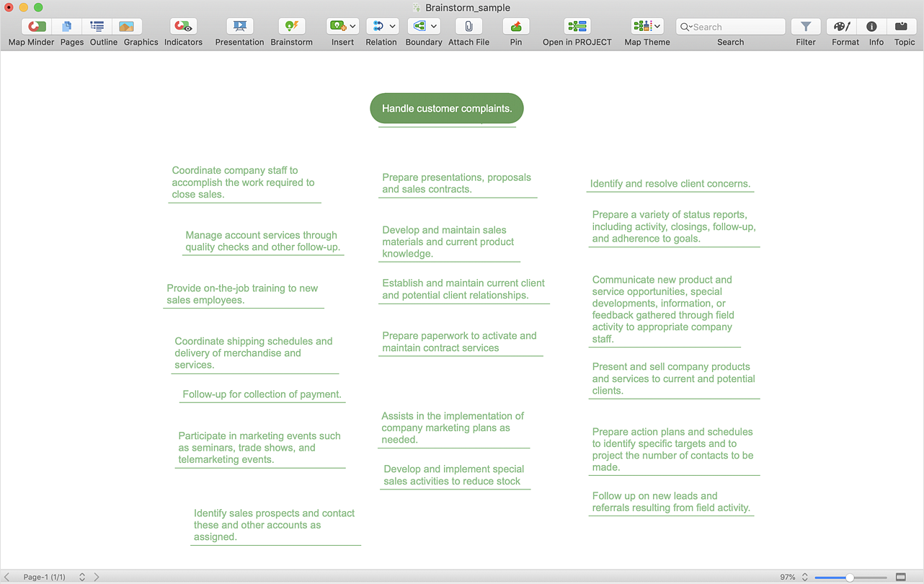Image resolution: width=924 pixels, height=584 pixels.
Task: Toggle the Indicators display
Action: (183, 27)
